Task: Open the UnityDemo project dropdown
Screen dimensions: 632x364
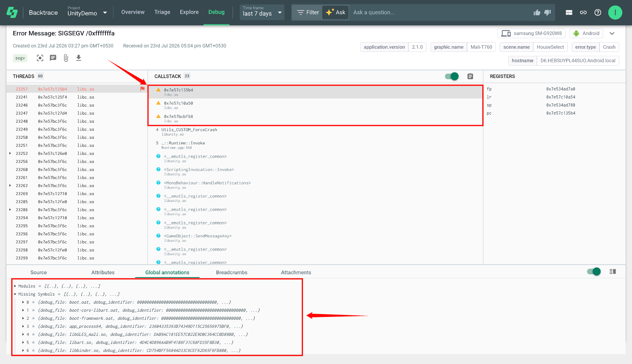Action: [87, 12]
